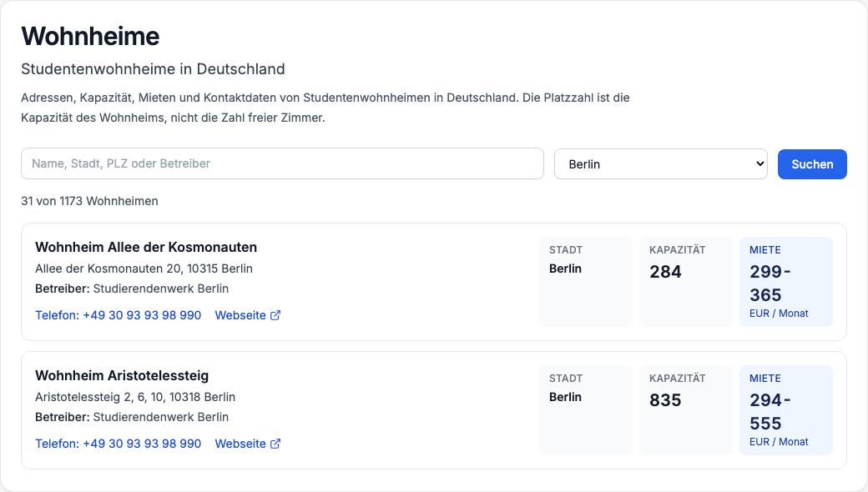Call phone number for Wohnheim Aristotelessteig
Screen dimensions: 868x492
pos(118,444)
